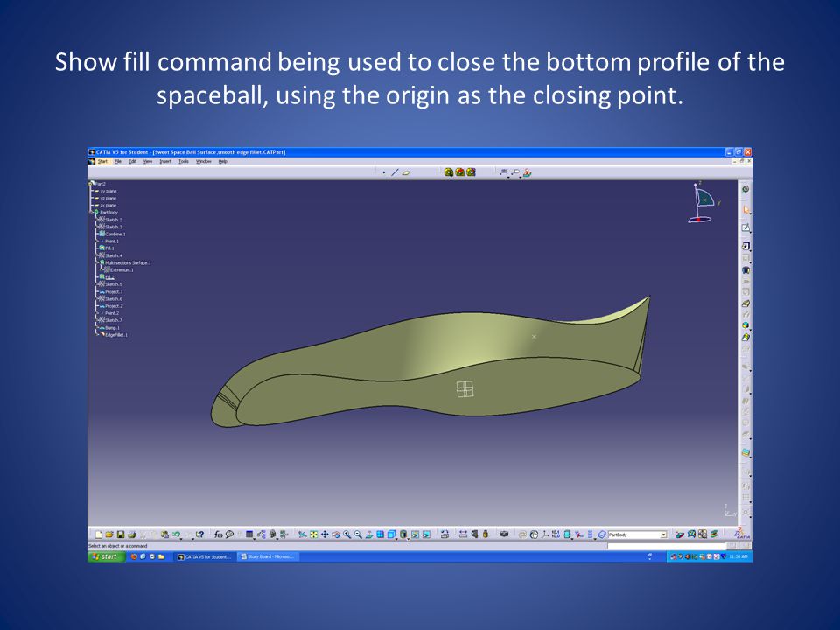The width and height of the screenshot is (840, 630).
Task: Click the command input field in status bar
Action: pos(666,546)
